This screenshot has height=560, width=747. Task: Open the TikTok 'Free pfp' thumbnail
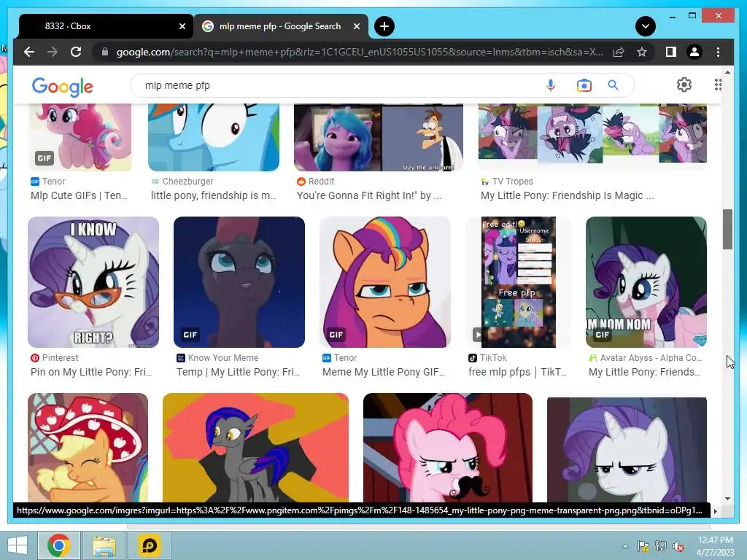click(519, 282)
